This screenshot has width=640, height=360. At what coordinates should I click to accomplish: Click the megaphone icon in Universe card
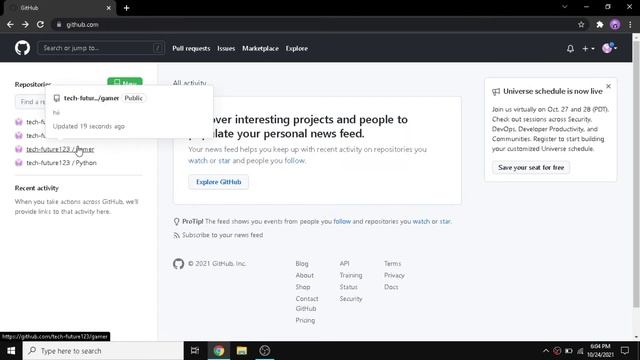click(x=496, y=91)
